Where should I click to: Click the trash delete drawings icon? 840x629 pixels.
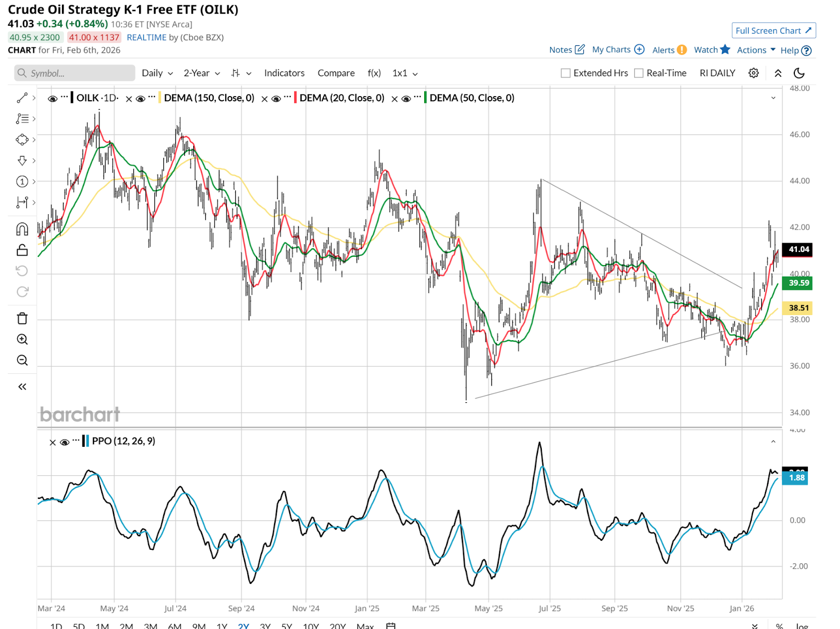pyautogui.click(x=22, y=318)
